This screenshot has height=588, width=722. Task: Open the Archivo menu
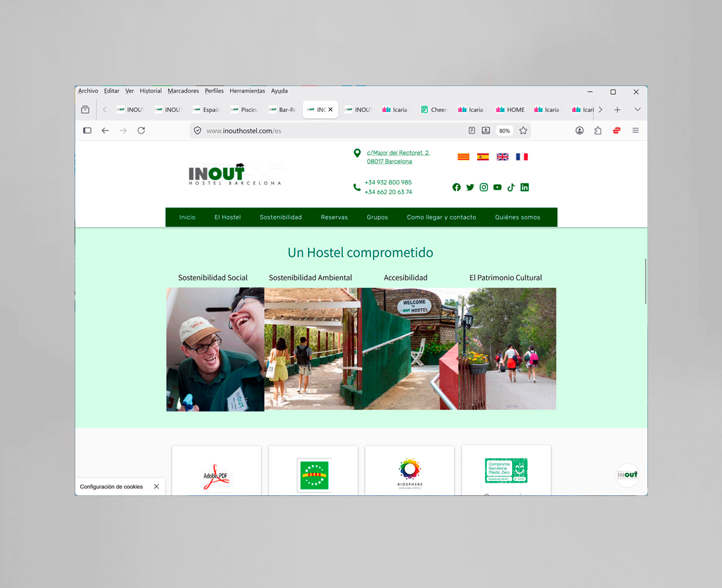pyautogui.click(x=88, y=91)
